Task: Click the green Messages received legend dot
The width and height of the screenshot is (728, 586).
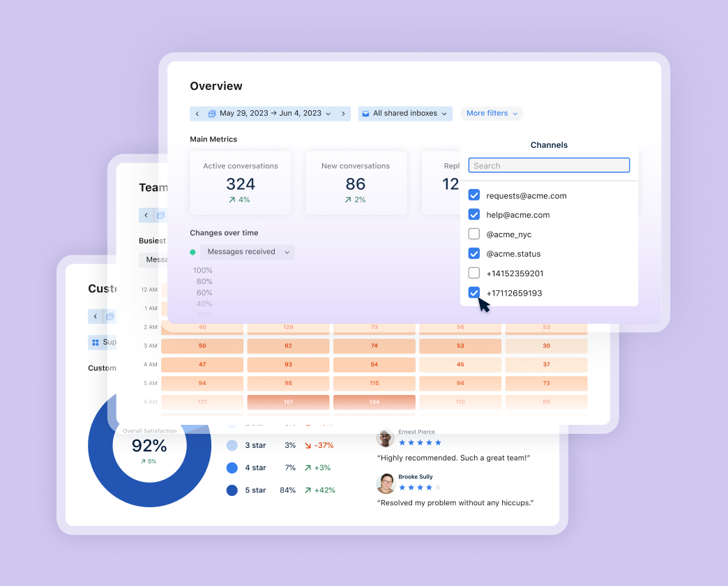Action: (192, 252)
